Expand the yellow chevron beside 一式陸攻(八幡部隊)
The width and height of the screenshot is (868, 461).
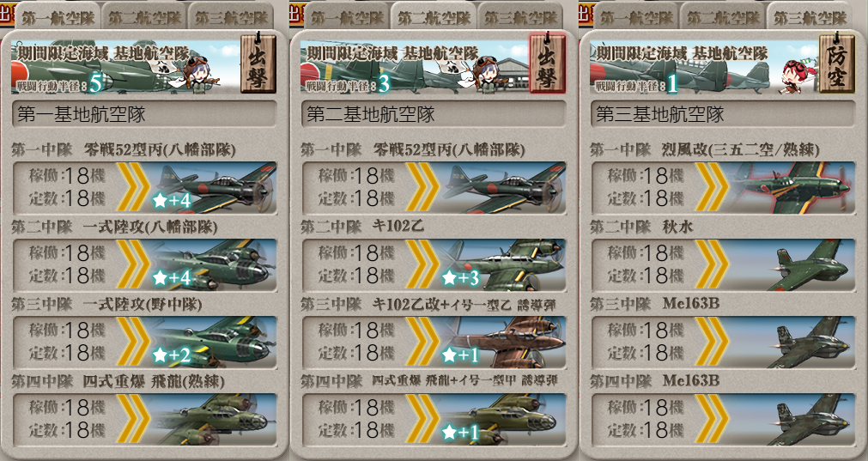click(x=133, y=264)
